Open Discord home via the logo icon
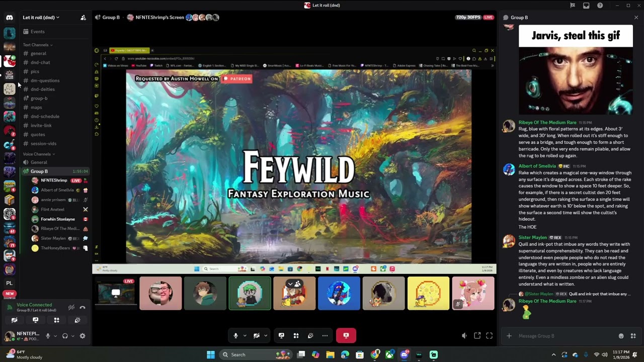This screenshot has width=644, height=362. pos(10,18)
